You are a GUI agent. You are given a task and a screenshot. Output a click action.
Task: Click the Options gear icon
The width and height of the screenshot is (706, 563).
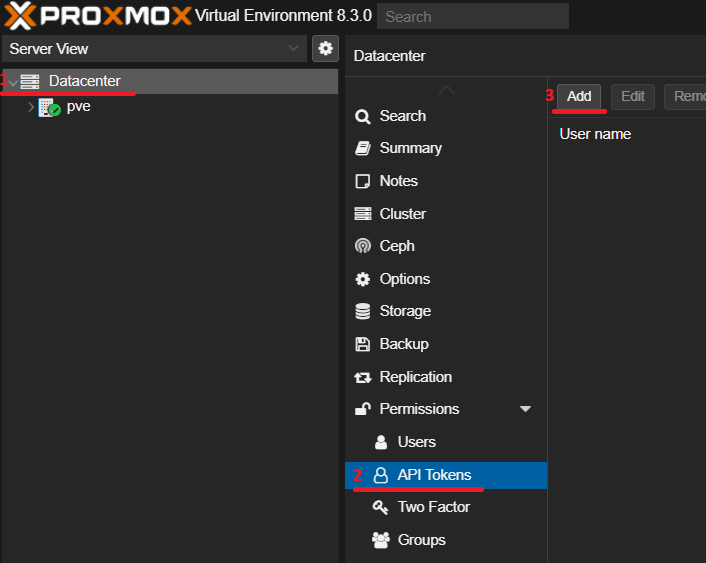(x=362, y=279)
